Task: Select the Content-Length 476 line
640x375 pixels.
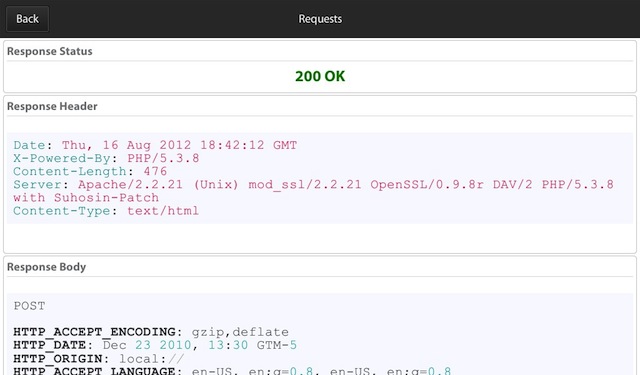Action: (90, 171)
